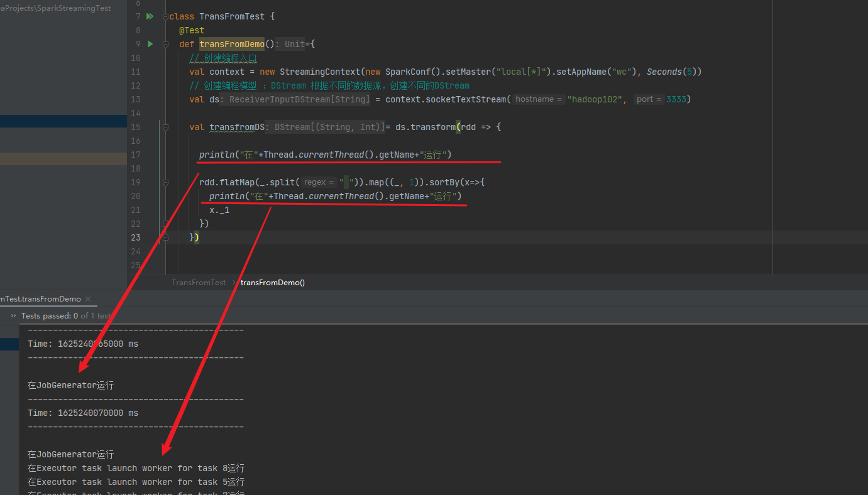Viewport: 868px width, 495px height.
Task: Click JobGenerator line following Time 1625240065000
Action: [71, 385]
